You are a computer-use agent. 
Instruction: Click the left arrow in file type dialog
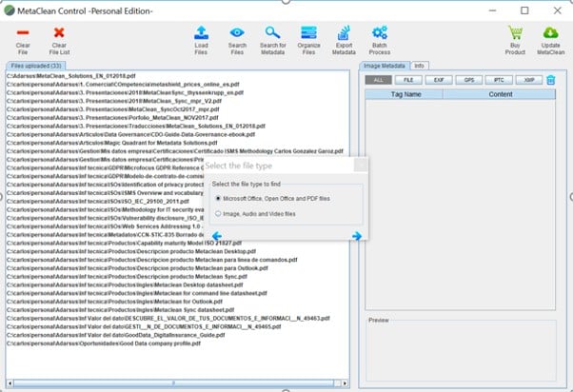(x=217, y=236)
